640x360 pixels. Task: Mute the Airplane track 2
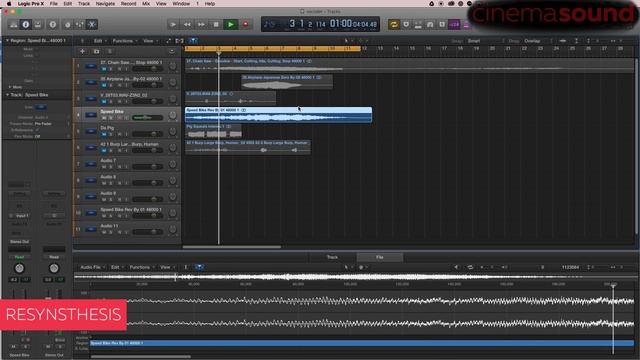104,85
